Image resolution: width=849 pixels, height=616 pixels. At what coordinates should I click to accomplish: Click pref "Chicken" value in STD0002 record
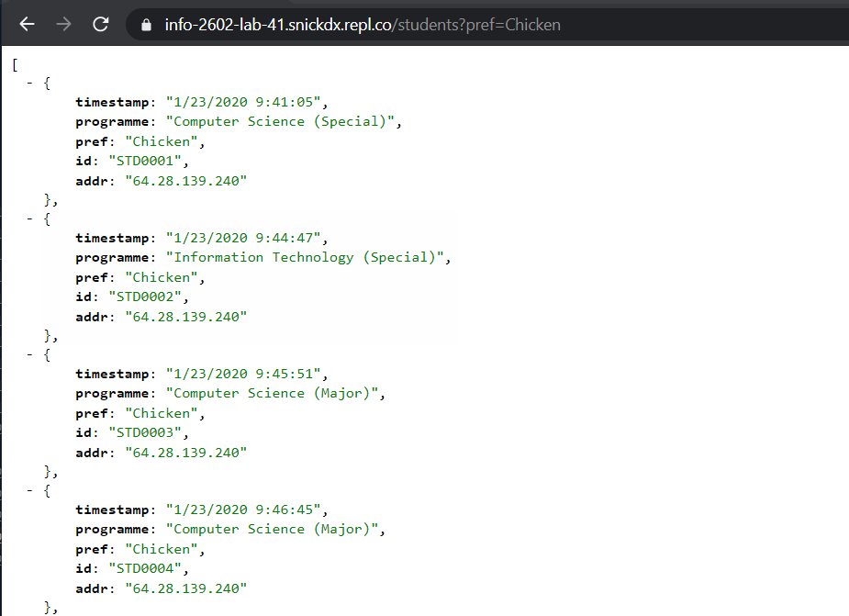162,277
